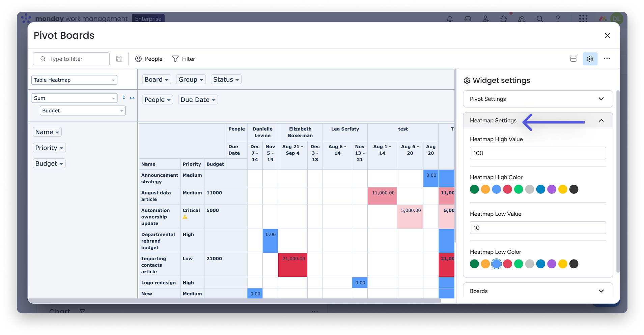Click the vertical sort arrow icon
This screenshot has width=644, height=335.
click(x=124, y=98)
